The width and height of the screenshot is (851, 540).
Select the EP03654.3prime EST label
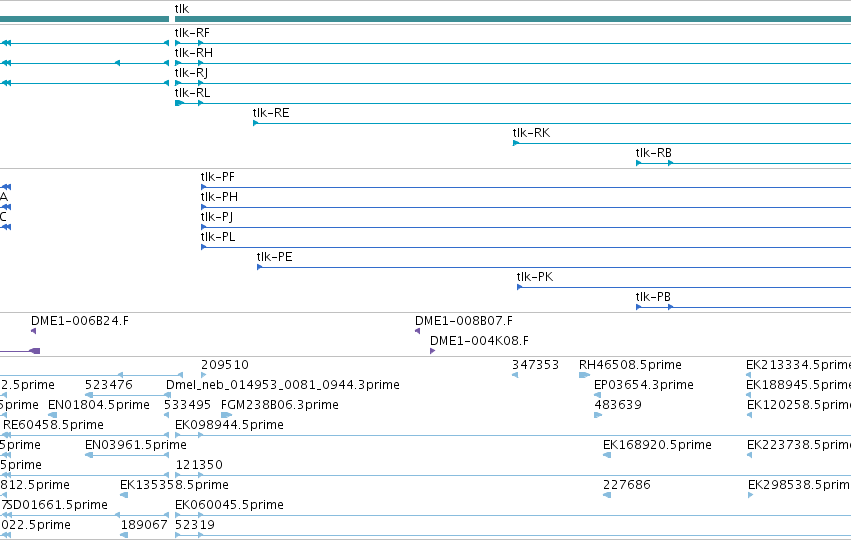(x=644, y=385)
